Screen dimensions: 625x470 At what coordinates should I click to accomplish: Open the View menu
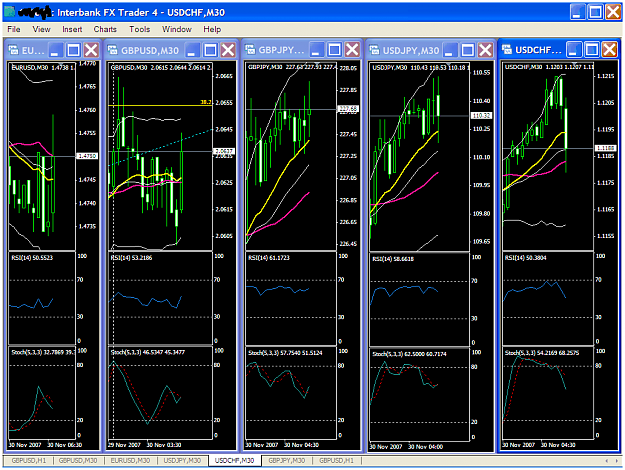pos(41,29)
